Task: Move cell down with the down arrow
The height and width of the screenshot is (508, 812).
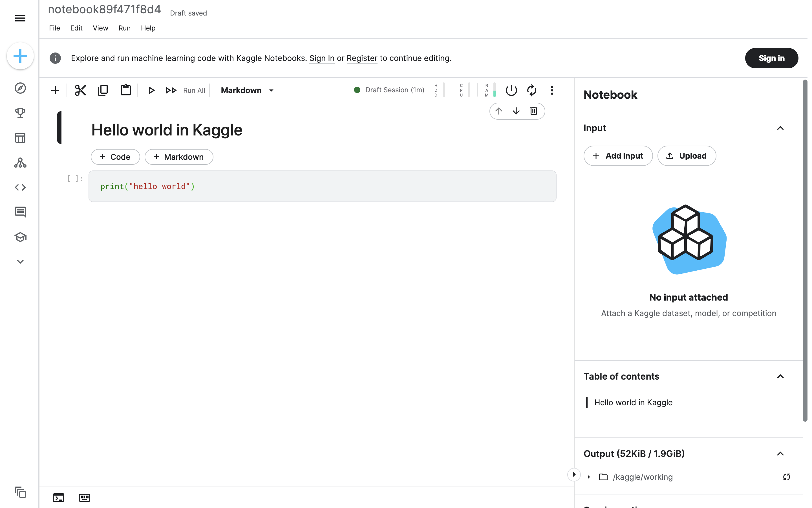Action: (x=516, y=111)
